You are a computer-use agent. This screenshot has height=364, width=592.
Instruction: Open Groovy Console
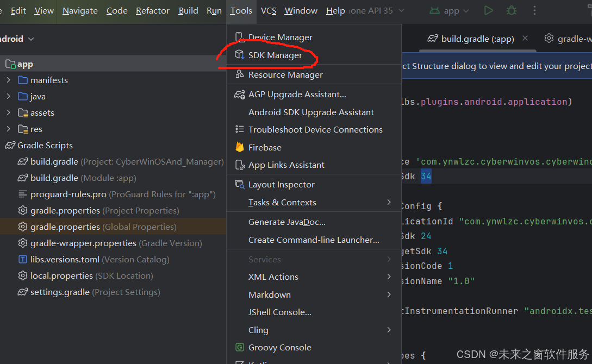pos(280,347)
